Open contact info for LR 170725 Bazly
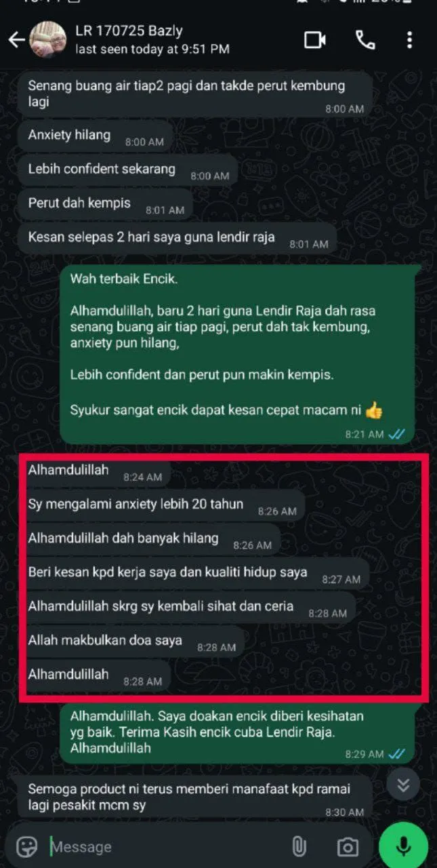The height and width of the screenshot is (868, 437). (152, 40)
